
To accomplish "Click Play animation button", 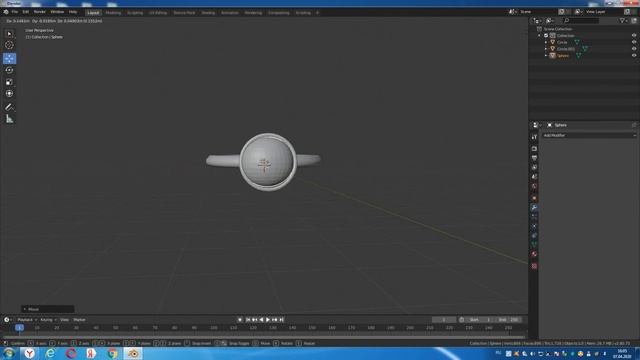I will (x=268, y=320).
